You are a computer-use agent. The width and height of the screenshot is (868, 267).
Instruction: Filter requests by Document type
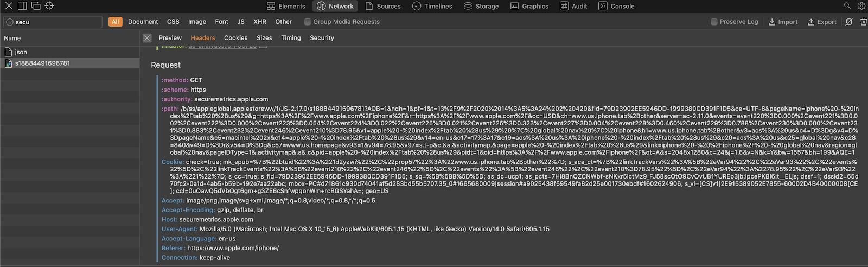point(143,22)
